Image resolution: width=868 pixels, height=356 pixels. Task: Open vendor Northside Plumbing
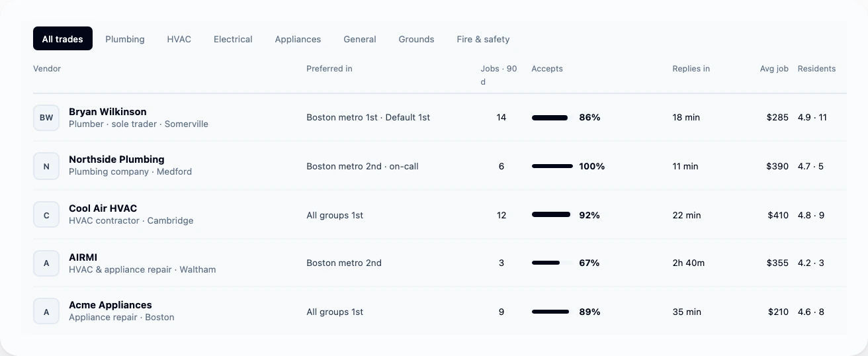pos(116,159)
